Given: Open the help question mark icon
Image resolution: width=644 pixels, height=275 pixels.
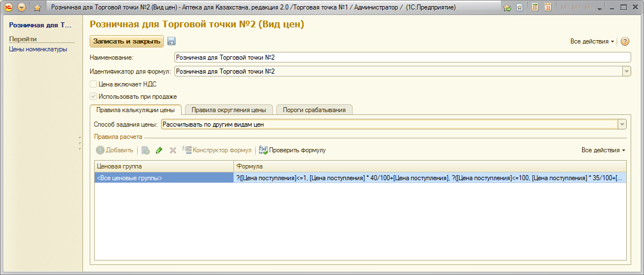Looking at the screenshot, I should pyautogui.click(x=625, y=41).
